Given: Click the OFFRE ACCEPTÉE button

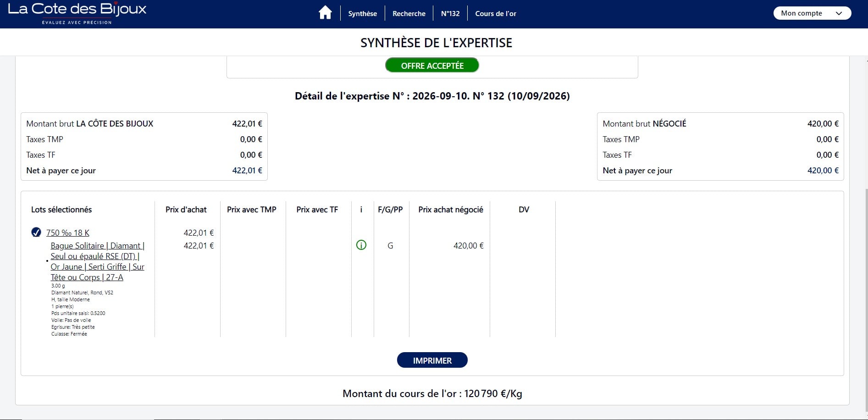Looking at the screenshot, I should point(432,66).
